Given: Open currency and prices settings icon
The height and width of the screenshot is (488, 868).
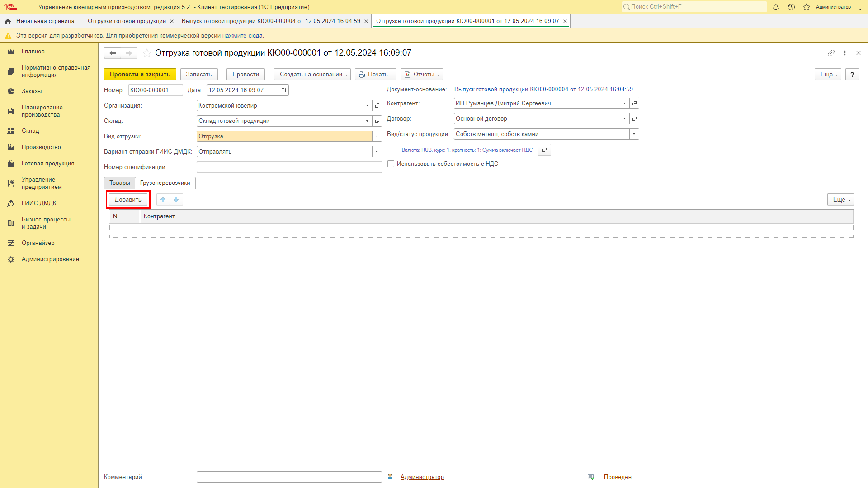Looking at the screenshot, I should point(544,150).
